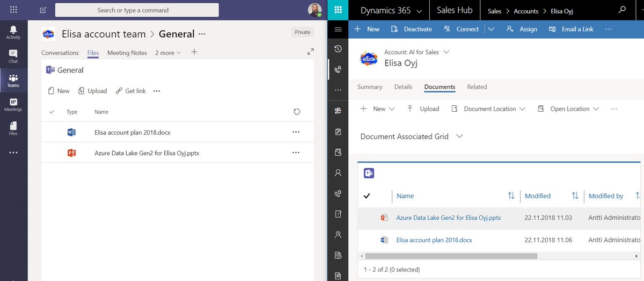Open the New dropdown in Documents subgrid
Image resolution: width=644 pixels, height=281 pixels.
pos(392,109)
